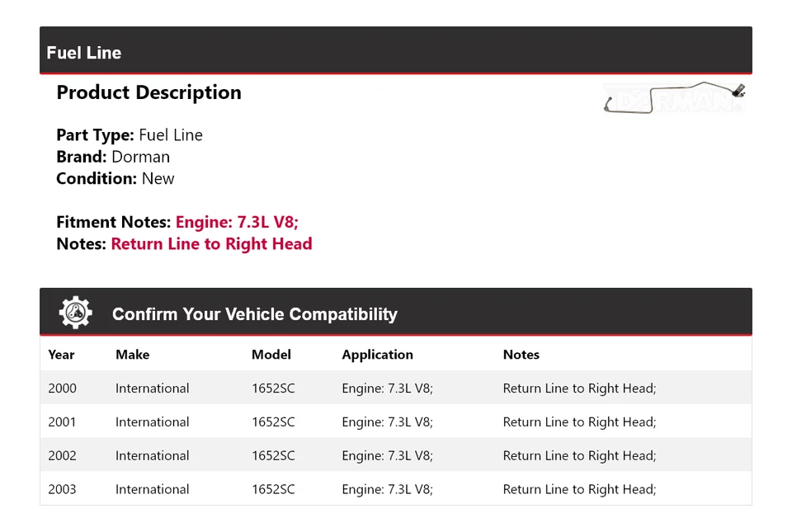792x532 pixels.
Task: Click 1652SC model in the 2003 row
Action: point(273,490)
